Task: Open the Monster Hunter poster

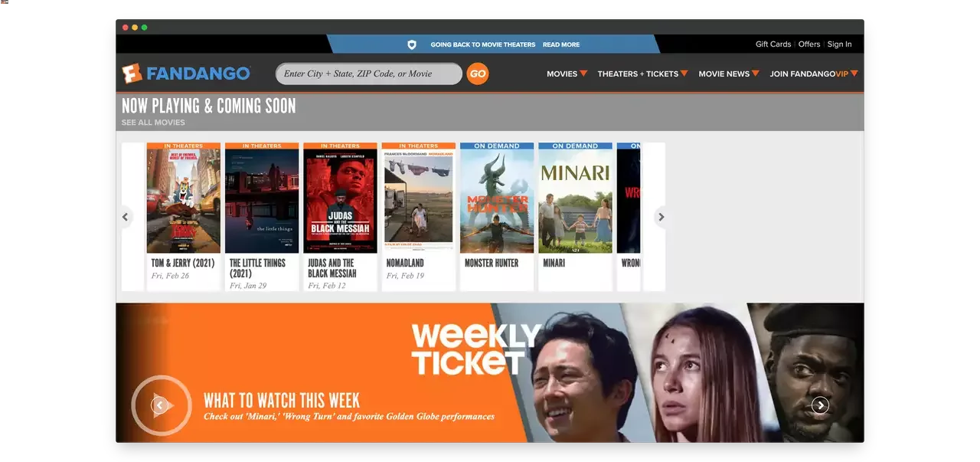Action: pyautogui.click(x=497, y=201)
